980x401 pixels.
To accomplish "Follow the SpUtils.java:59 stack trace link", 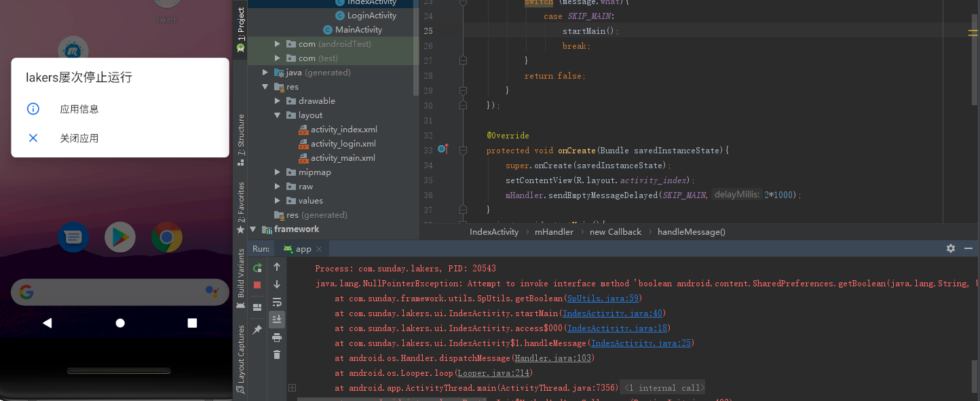I will [603, 299].
